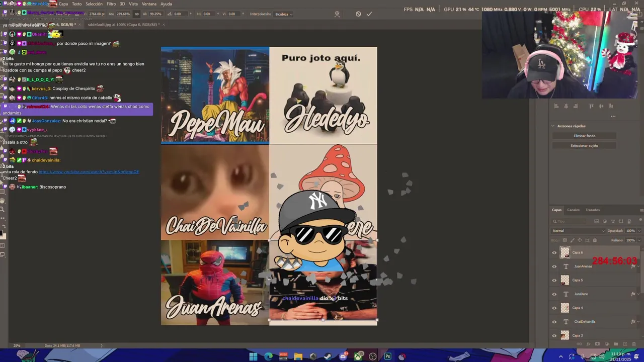Add a layer style fx icon
This screenshot has height=362, width=644.
click(x=588, y=344)
